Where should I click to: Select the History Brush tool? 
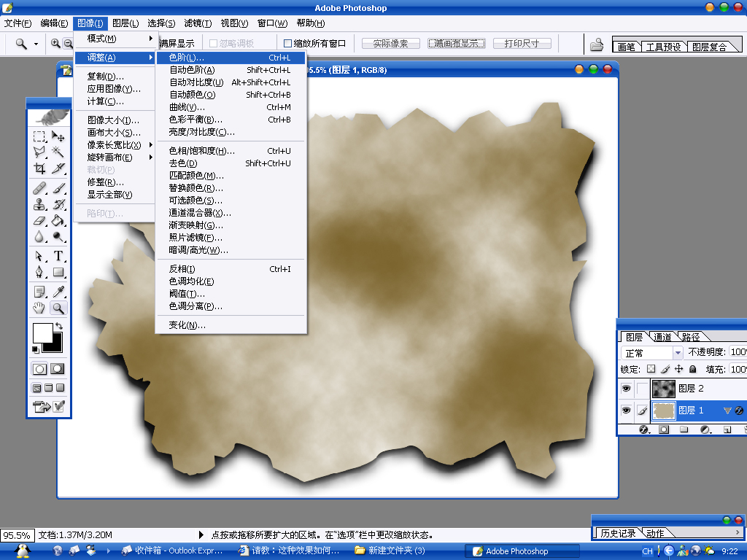click(x=58, y=204)
